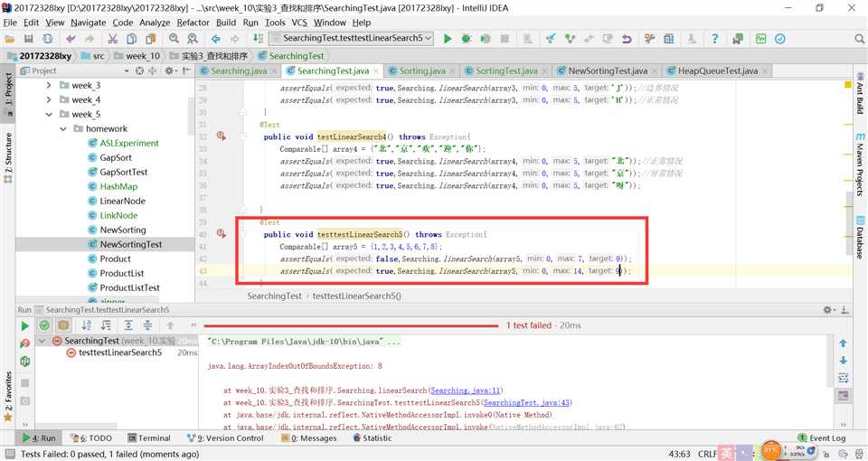
Task: Switch to NewSortingTest.java tab
Action: [608, 71]
